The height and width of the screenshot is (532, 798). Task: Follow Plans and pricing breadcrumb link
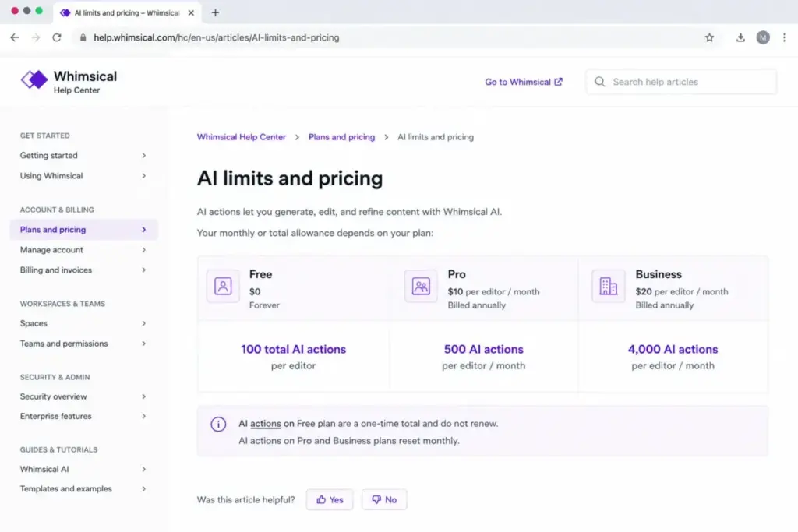341,137
